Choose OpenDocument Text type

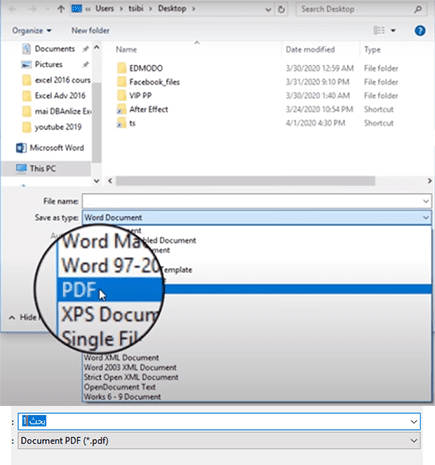[x=120, y=387]
